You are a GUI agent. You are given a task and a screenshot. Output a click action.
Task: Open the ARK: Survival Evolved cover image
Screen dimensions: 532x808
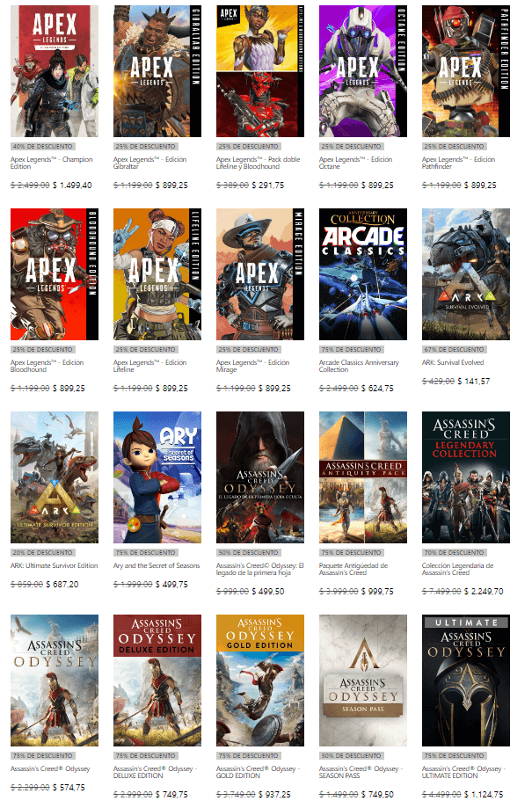click(x=466, y=273)
